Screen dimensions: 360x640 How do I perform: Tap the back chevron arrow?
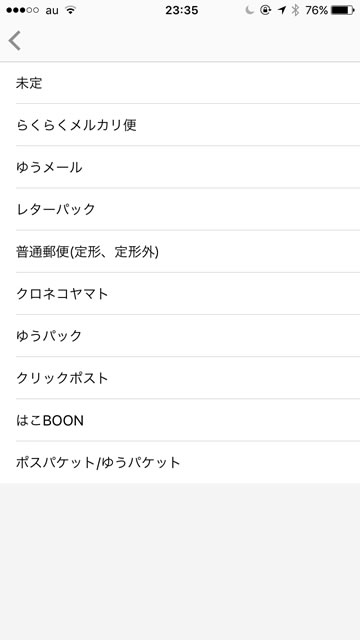pyautogui.click(x=15, y=41)
